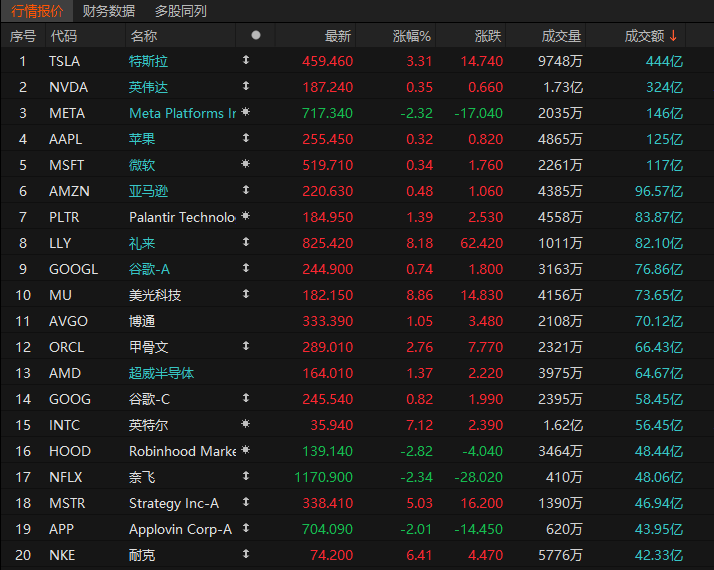Click the orange sort arrow next to 成交额
Image resolution: width=714 pixels, height=570 pixels.
pos(673,36)
